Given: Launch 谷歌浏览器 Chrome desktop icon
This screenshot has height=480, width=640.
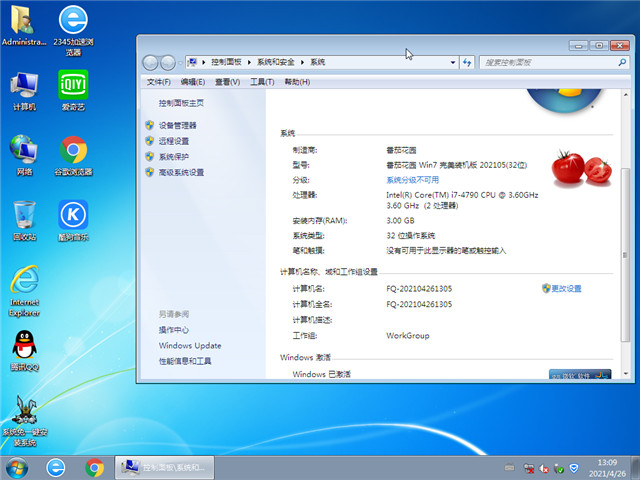Looking at the screenshot, I should 73,156.
